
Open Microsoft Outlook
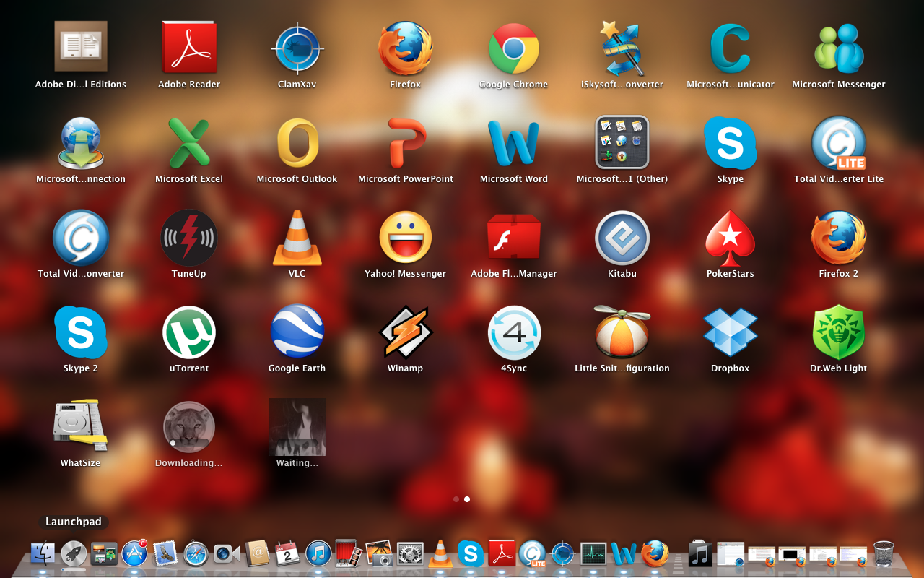click(297, 143)
